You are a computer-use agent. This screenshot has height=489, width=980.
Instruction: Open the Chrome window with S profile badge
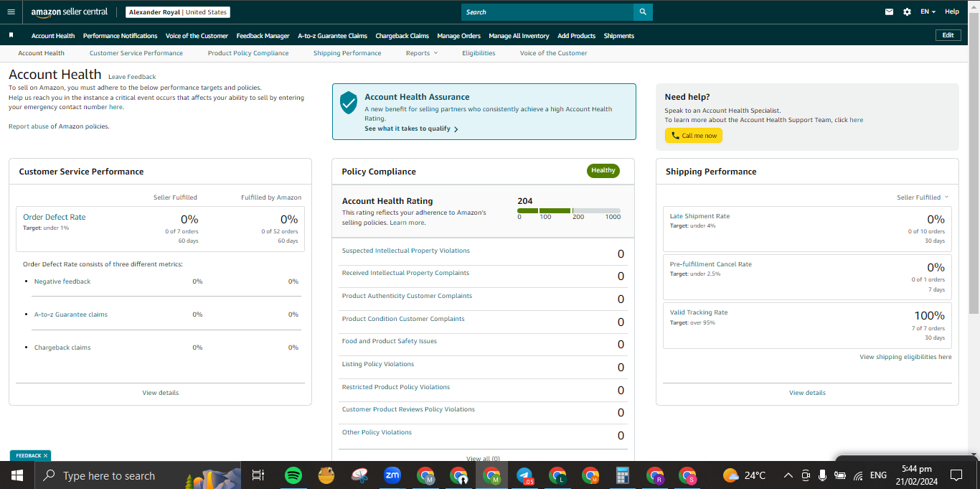tap(688, 475)
